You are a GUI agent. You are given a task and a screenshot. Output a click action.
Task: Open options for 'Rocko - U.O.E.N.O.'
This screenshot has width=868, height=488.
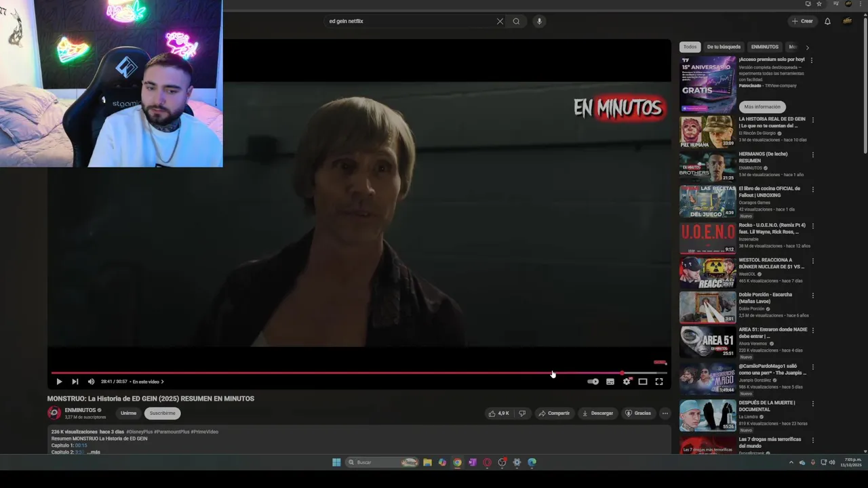point(812,226)
